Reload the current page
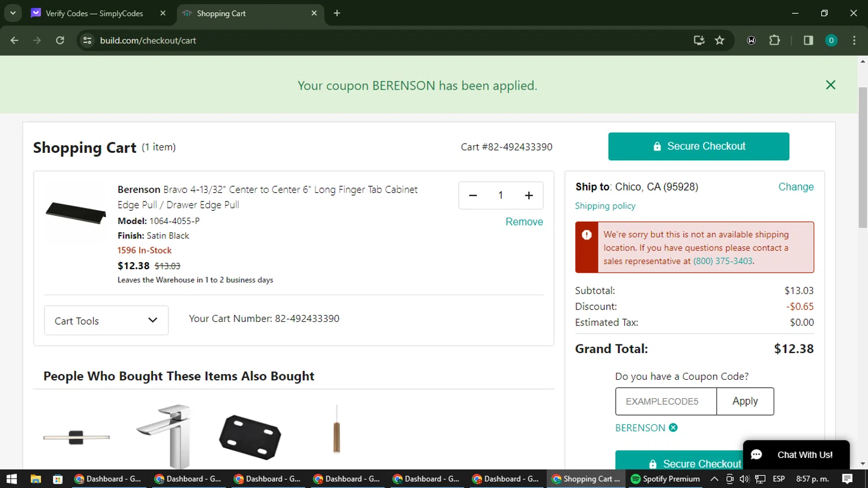Image resolution: width=868 pixels, height=488 pixels. pyautogui.click(x=60, y=41)
